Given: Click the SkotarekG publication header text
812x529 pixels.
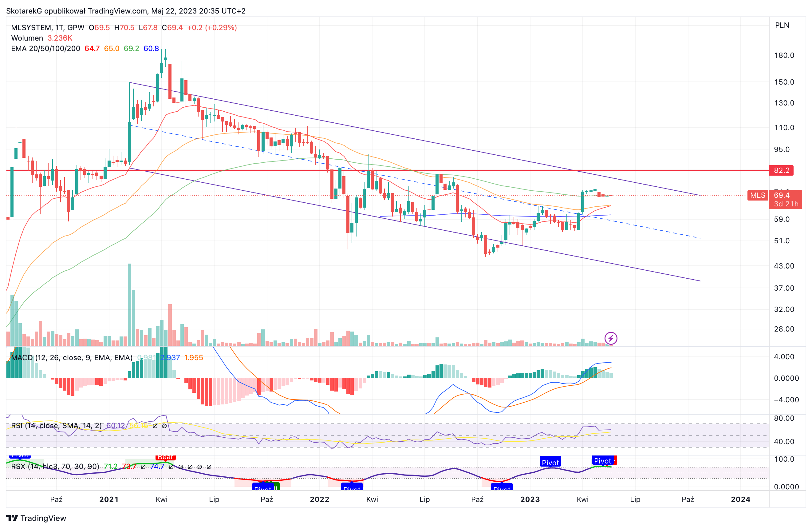Looking at the screenshot, I should tap(126, 11).
